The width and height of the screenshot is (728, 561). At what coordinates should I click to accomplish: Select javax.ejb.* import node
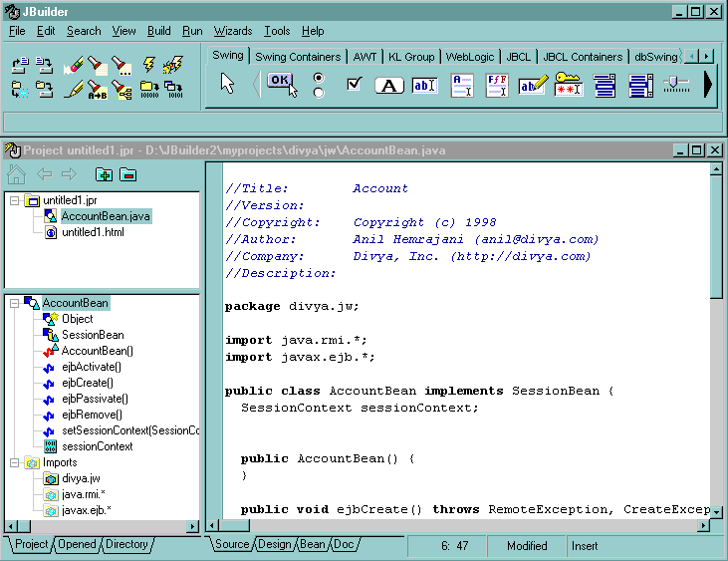[87, 510]
